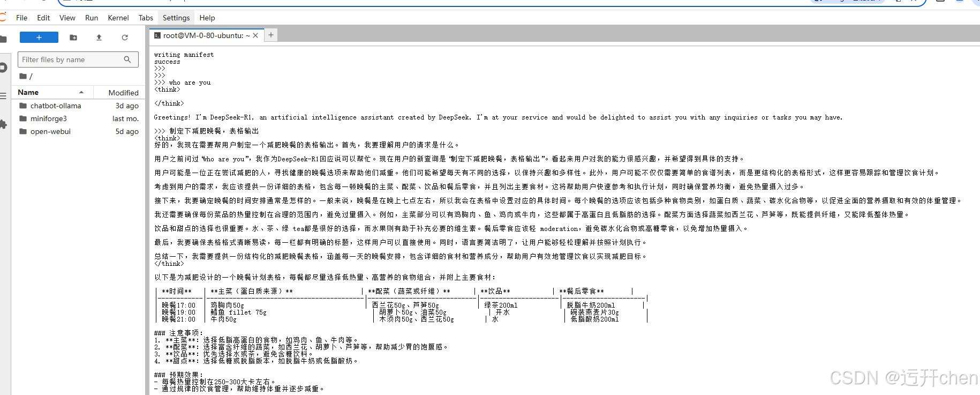Click the 'who are you' prompt line
The height and width of the screenshot is (395, 980).
[182, 83]
